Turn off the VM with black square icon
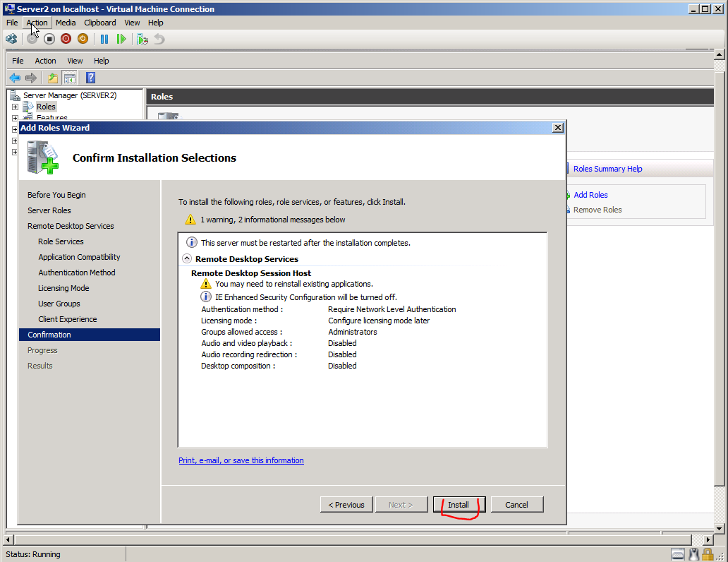728x562 pixels. pyautogui.click(x=49, y=39)
